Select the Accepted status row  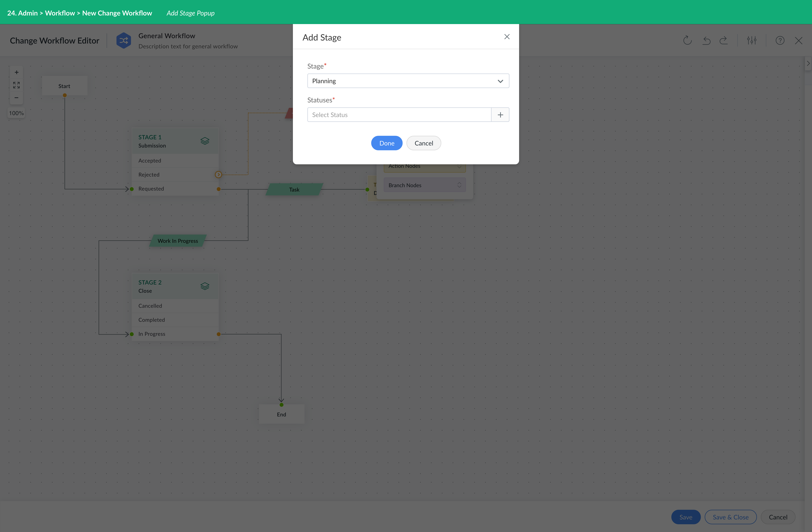(175, 160)
